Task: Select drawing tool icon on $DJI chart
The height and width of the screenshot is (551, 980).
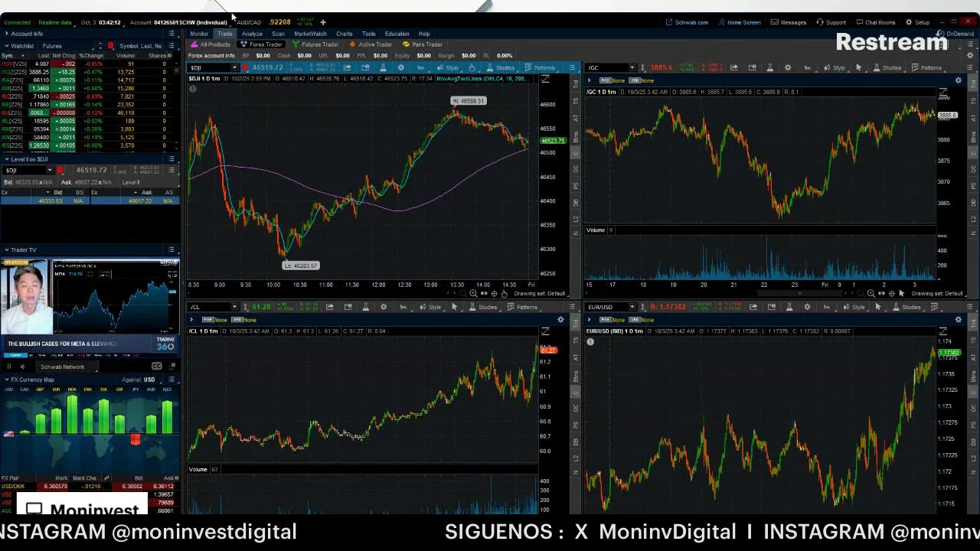Action: (x=472, y=67)
